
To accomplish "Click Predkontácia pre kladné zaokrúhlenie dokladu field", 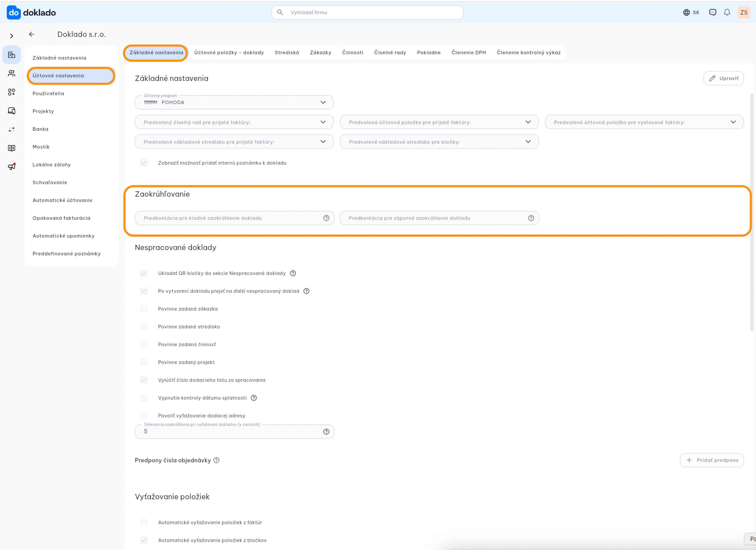I will point(234,218).
